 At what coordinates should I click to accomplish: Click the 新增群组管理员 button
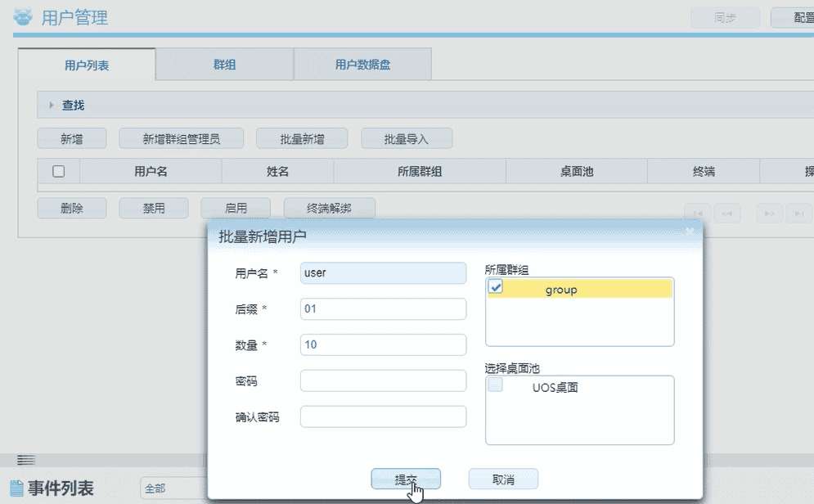tap(182, 138)
